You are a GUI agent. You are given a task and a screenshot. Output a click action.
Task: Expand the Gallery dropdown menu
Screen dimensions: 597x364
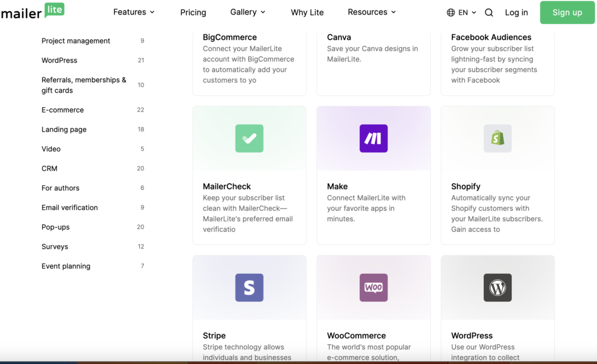click(248, 12)
